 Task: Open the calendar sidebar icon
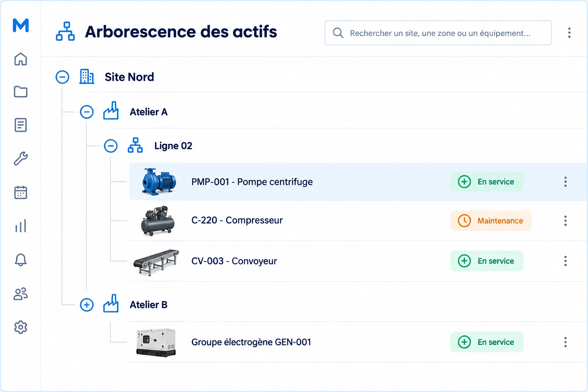pyautogui.click(x=21, y=192)
